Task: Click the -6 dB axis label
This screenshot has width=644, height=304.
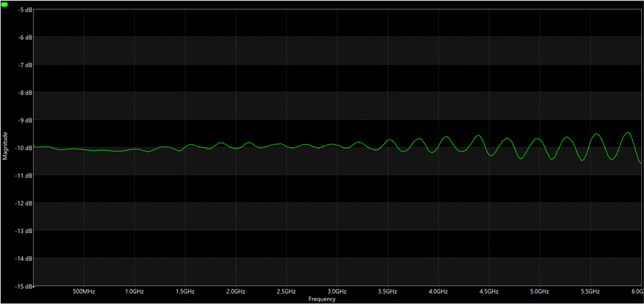Action: [x=25, y=37]
